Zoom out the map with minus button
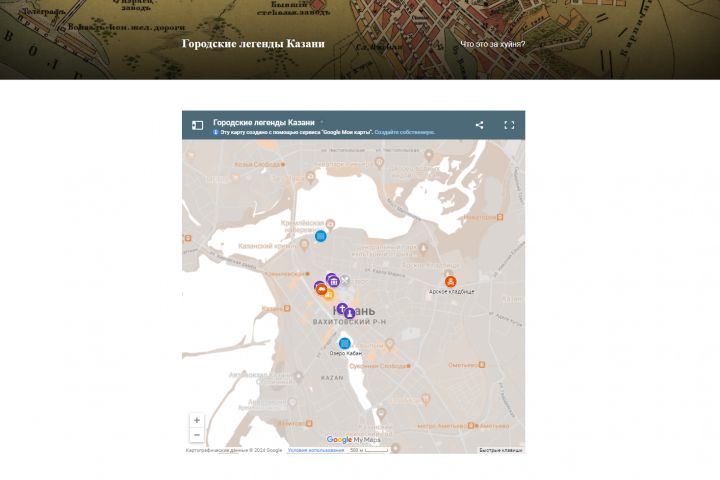Viewport: 720px width, 480px height. pyautogui.click(x=197, y=435)
